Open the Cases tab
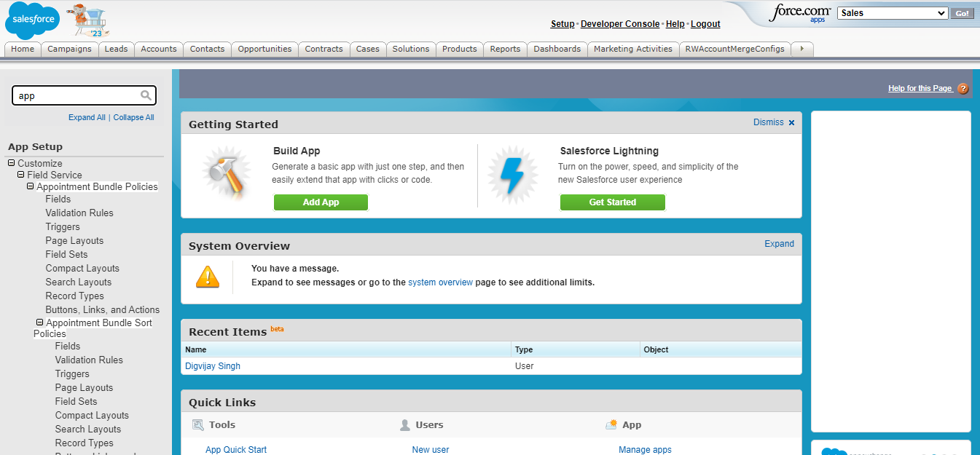This screenshot has width=980, height=455. pyautogui.click(x=368, y=49)
